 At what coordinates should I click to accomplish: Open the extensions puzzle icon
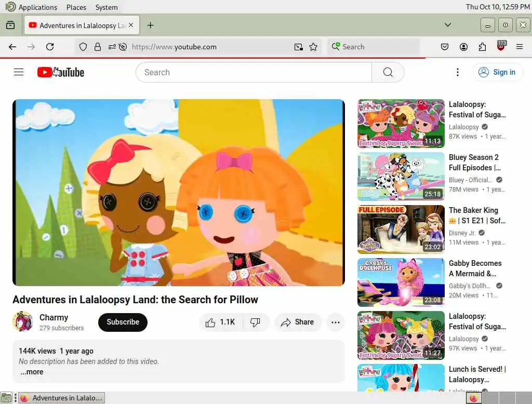point(482,47)
